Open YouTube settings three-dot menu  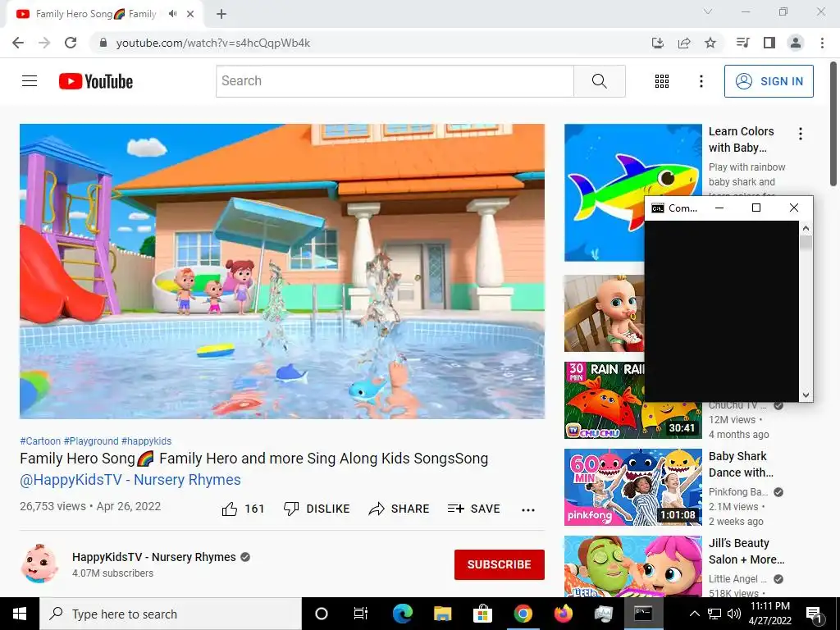(701, 81)
